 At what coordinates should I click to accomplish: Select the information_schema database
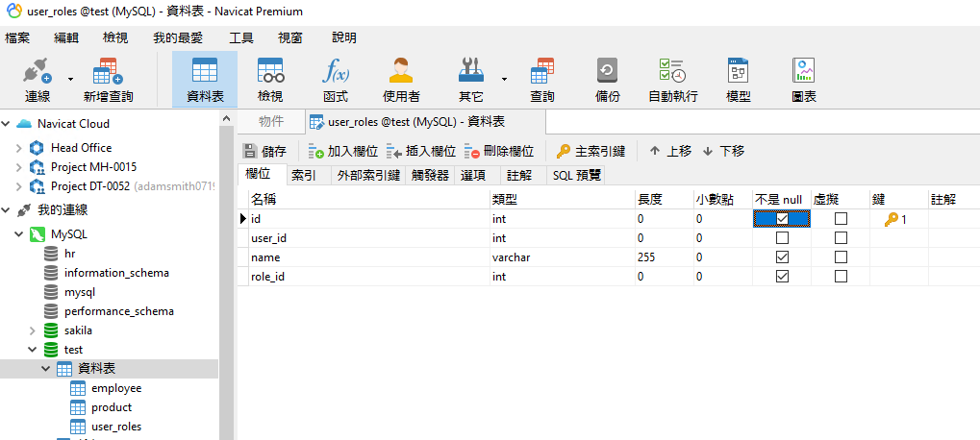116,274
